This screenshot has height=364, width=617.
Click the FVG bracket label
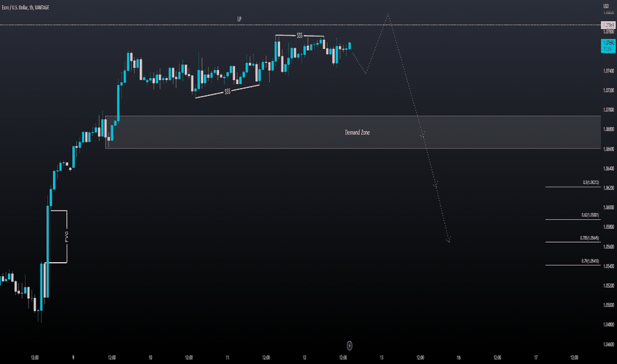pos(66,236)
